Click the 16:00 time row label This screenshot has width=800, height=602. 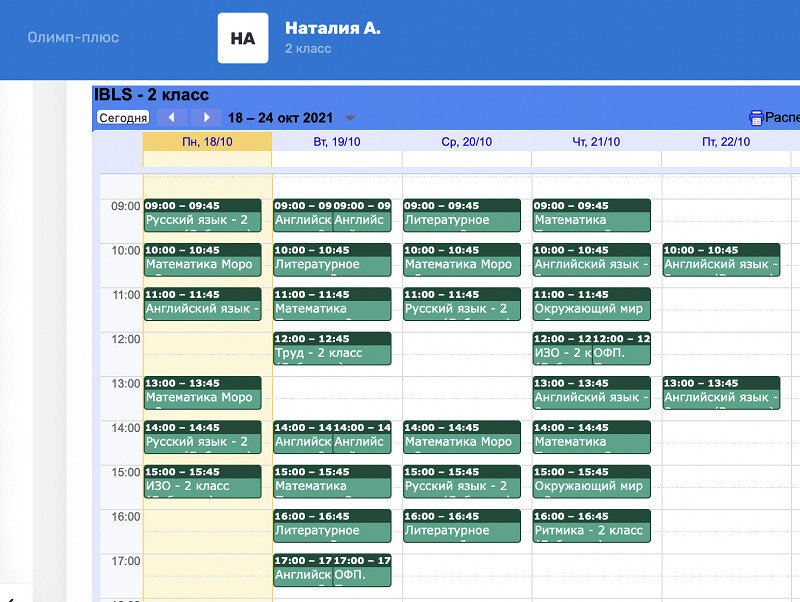coord(126,517)
